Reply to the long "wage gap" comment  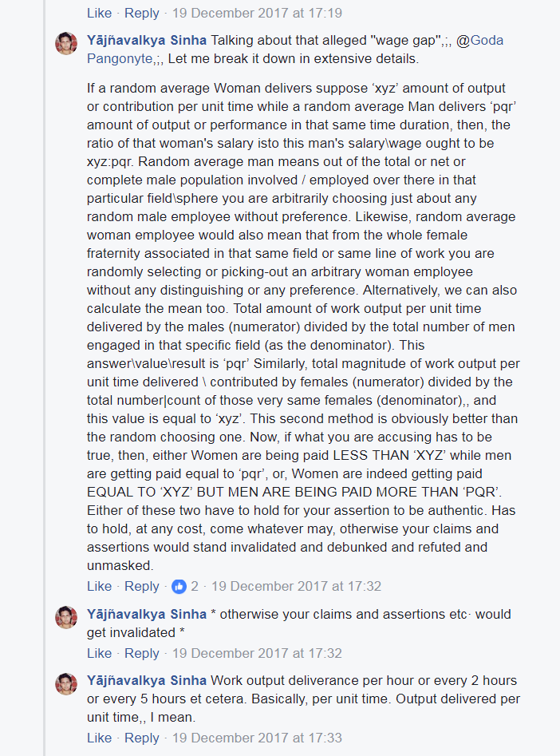coord(142,586)
